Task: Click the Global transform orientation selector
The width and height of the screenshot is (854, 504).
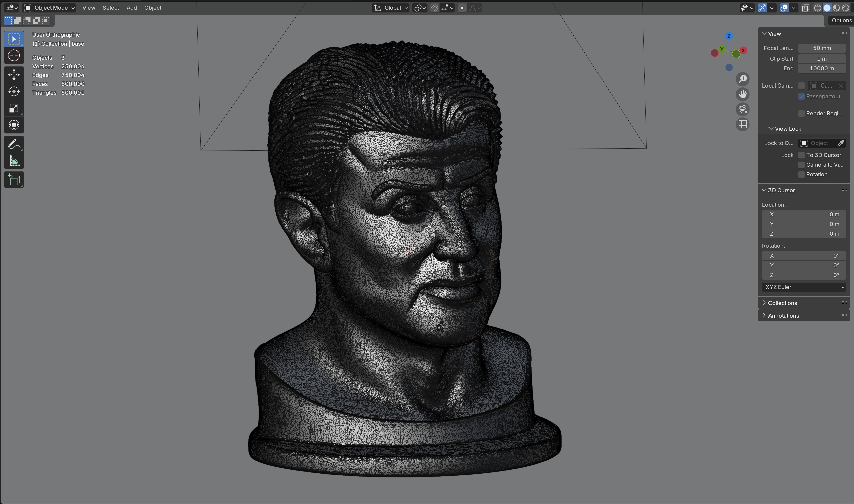Action: pyautogui.click(x=391, y=8)
